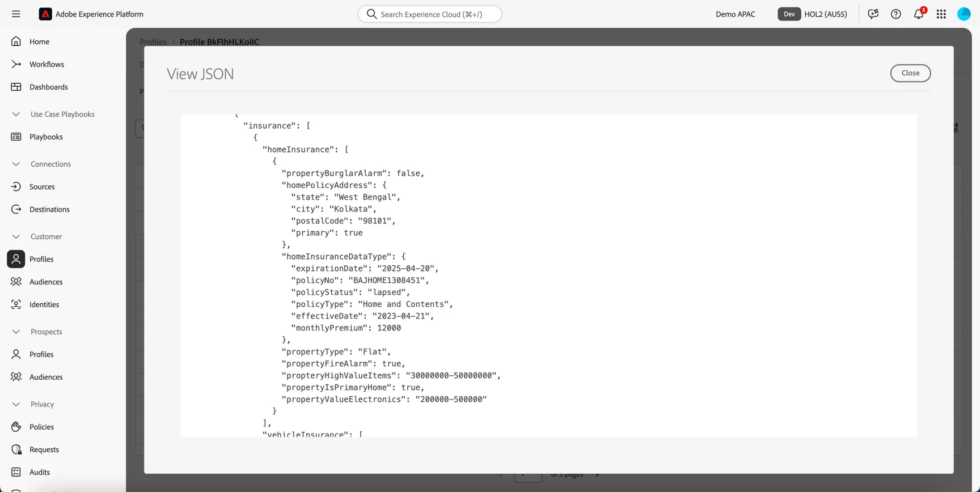View notifications bell icon
980x492 pixels.
[919, 14]
